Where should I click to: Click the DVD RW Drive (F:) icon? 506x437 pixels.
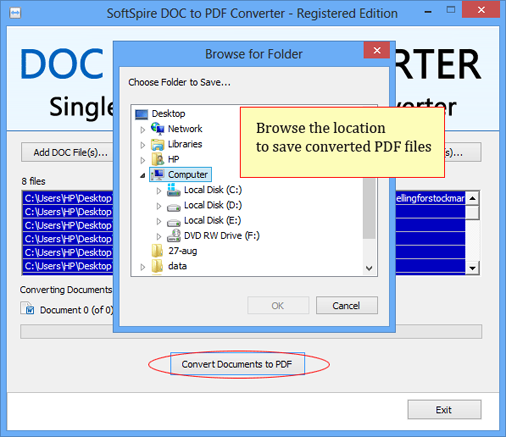click(x=174, y=236)
